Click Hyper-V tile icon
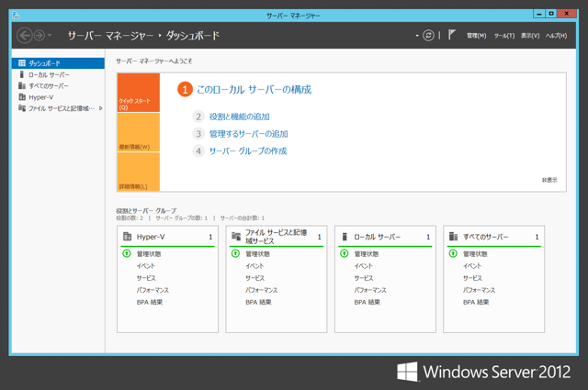Viewport: 588px width, 390px height. point(127,237)
